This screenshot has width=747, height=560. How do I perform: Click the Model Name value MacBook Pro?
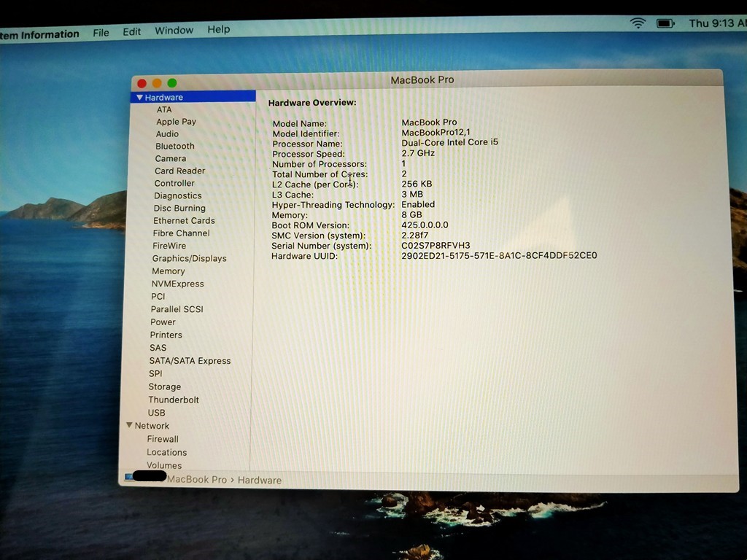pos(429,122)
